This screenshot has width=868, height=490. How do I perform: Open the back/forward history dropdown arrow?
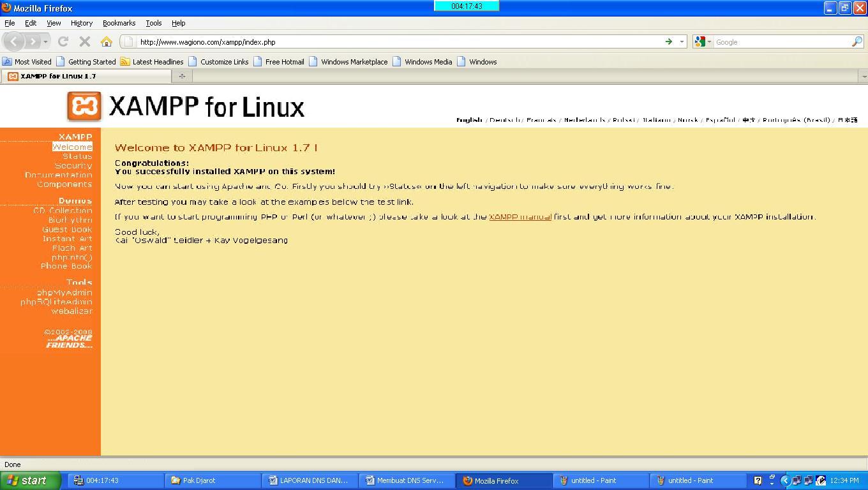coord(45,42)
